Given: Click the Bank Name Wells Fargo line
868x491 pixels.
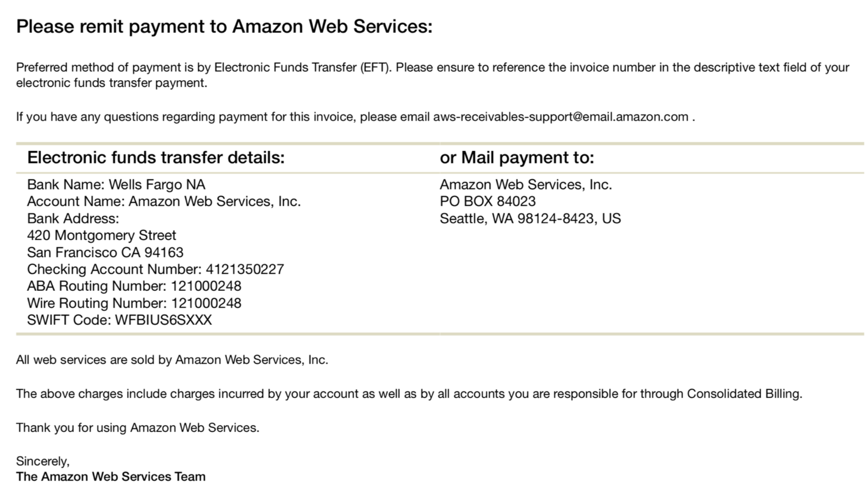Looking at the screenshot, I should click(116, 185).
